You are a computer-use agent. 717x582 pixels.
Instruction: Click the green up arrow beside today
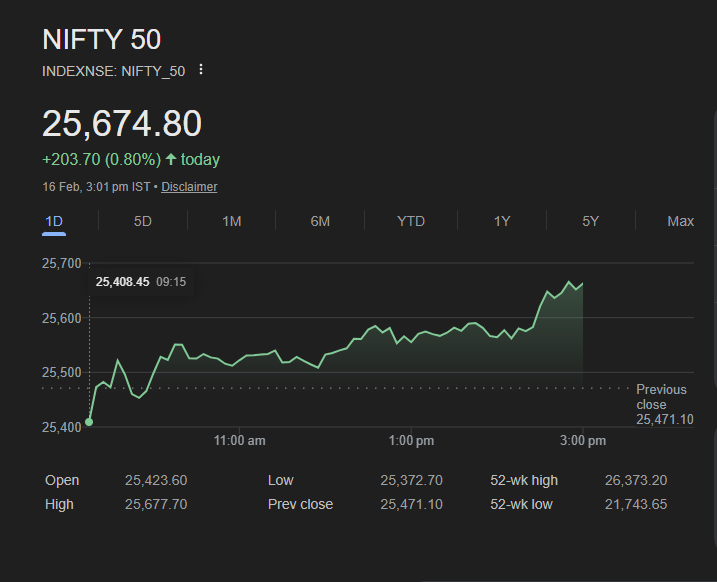(171, 159)
